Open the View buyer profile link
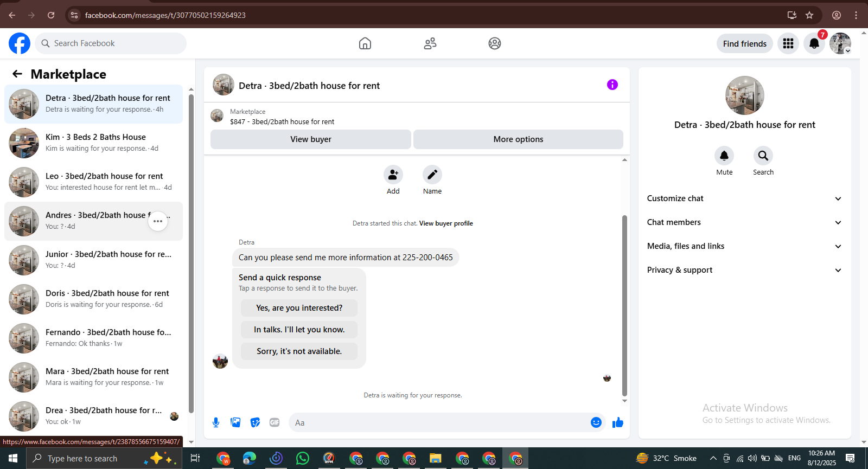 [x=446, y=223]
